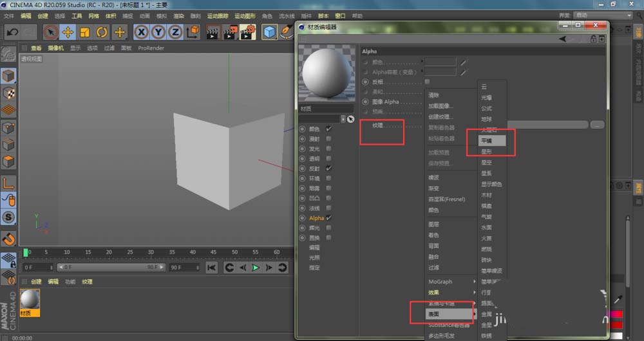Activate the Rotate tool
Viewport: 644px width, 341px height.
(x=102, y=32)
